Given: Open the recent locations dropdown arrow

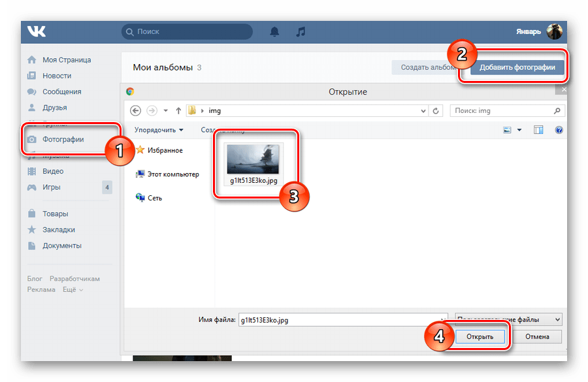Looking at the screenshot, I should point(165,110).
